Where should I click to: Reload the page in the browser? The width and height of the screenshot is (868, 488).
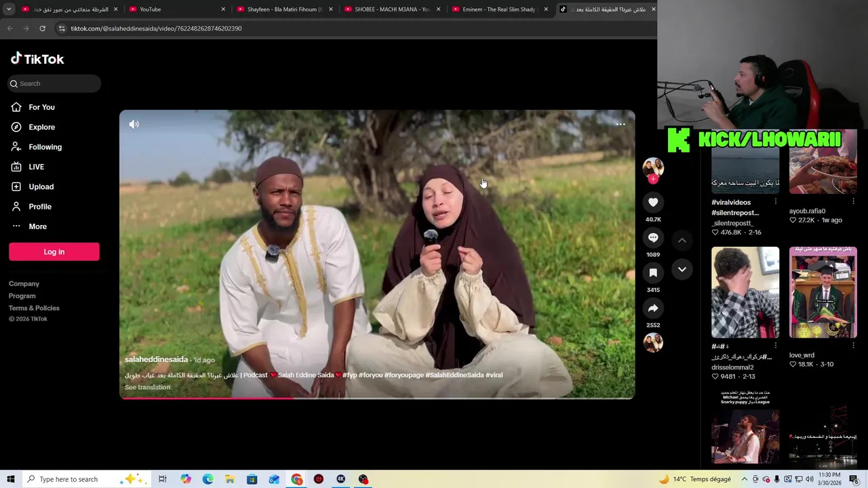tap(42, 28)
